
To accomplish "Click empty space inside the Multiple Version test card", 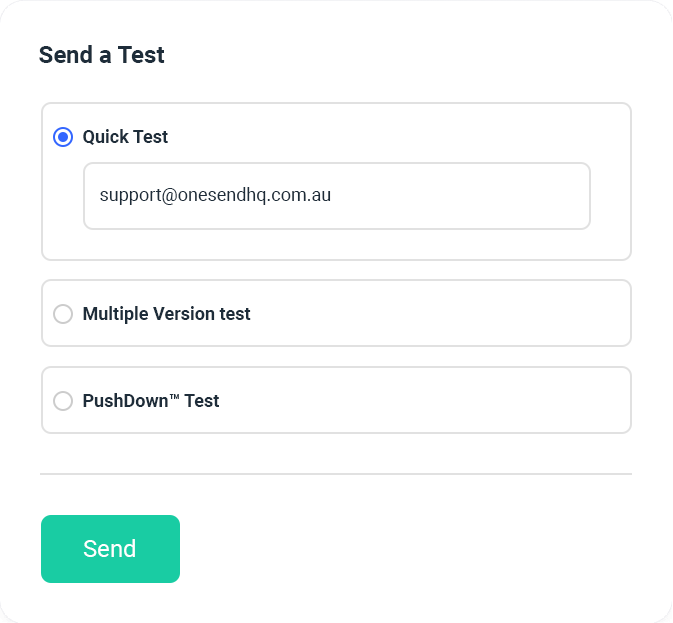I will click(450, 314).
